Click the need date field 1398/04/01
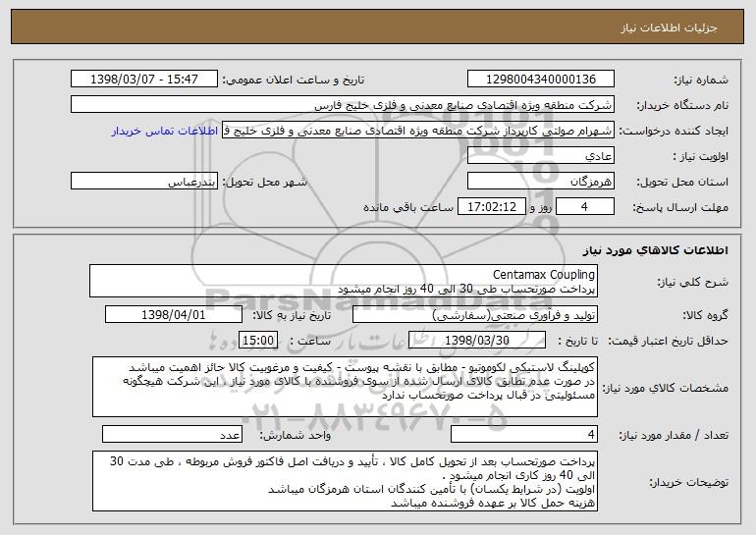756x535 pixels. pos(174,315)
